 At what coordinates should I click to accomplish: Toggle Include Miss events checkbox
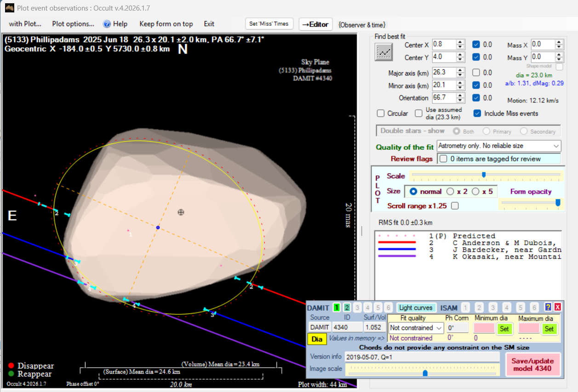click(x=477, y=113)
